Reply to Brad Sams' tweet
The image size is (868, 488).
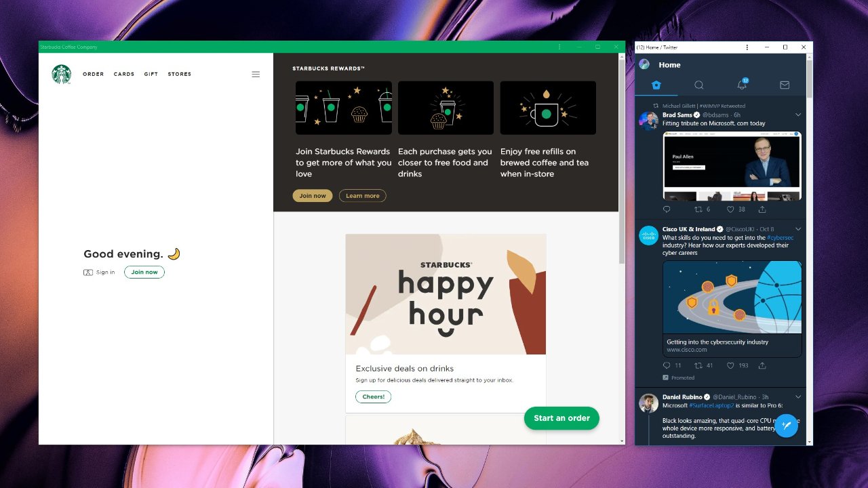[667, 209]
